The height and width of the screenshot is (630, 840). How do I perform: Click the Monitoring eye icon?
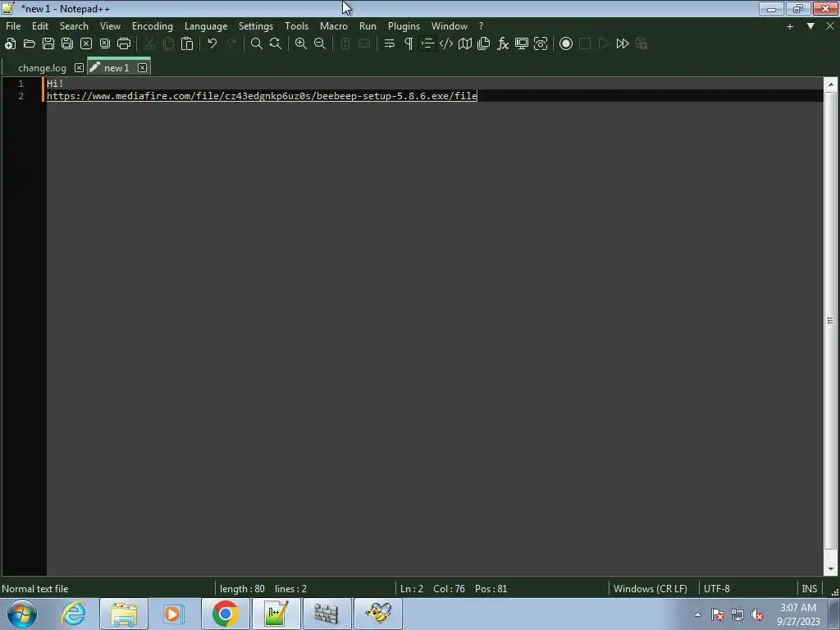pos(541,44)
